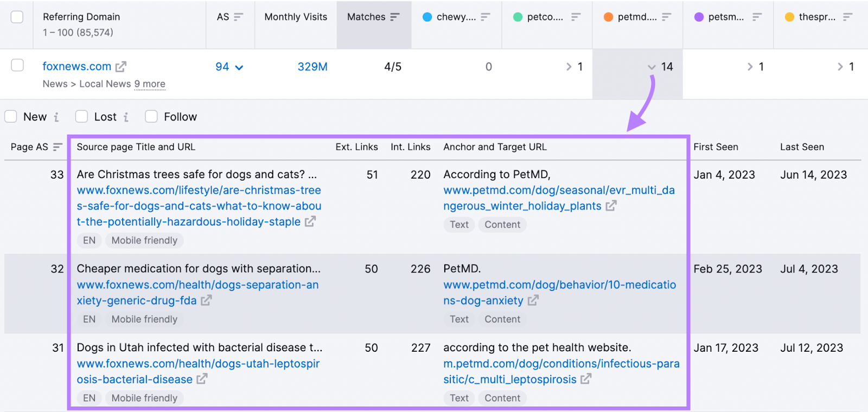The width and height of the screenshot is (868, 412).
Task: Click Int. Links column header
Action: 410,147
